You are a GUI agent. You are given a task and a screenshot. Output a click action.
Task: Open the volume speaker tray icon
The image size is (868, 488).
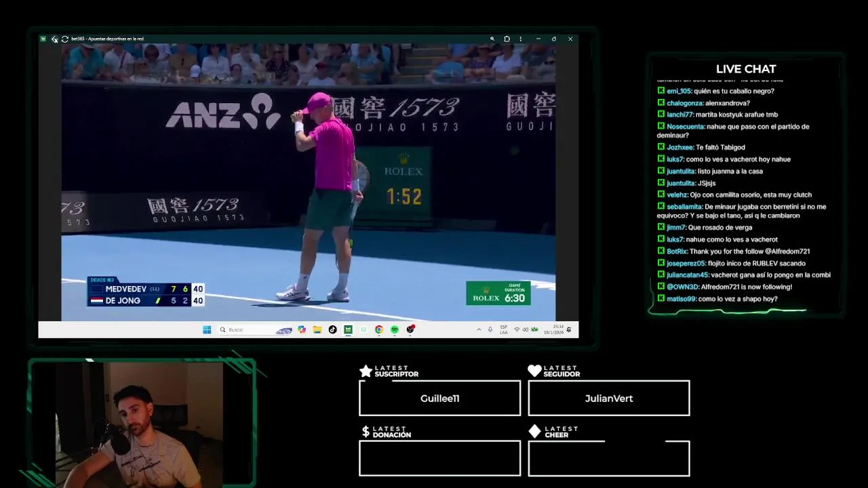526,330
